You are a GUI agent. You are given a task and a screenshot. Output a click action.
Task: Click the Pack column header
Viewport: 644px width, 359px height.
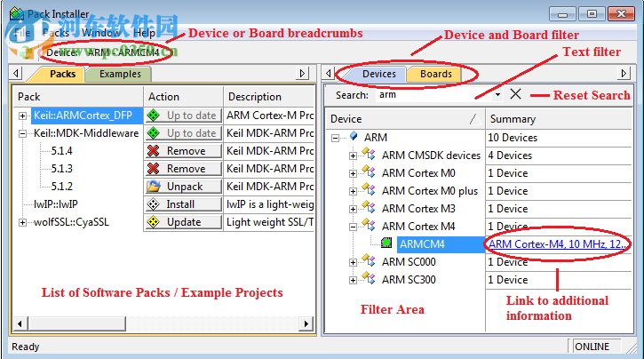(78, 97)
